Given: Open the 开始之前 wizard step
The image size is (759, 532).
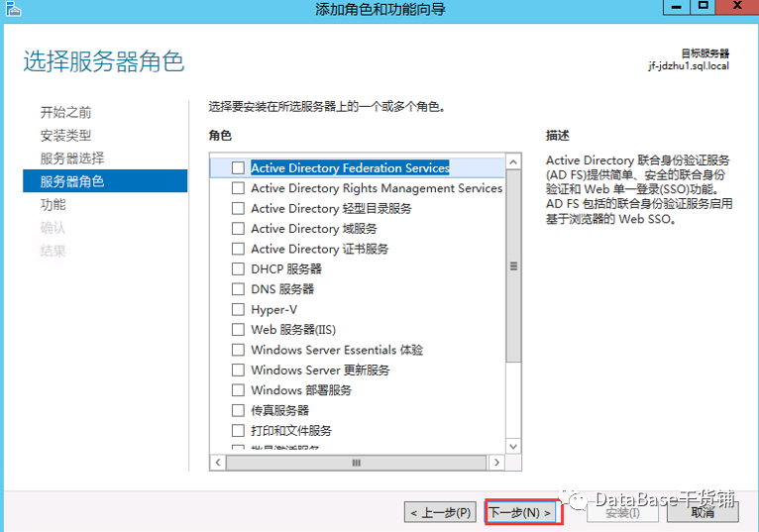Looking at the screenshot, I should pos(65,112).
